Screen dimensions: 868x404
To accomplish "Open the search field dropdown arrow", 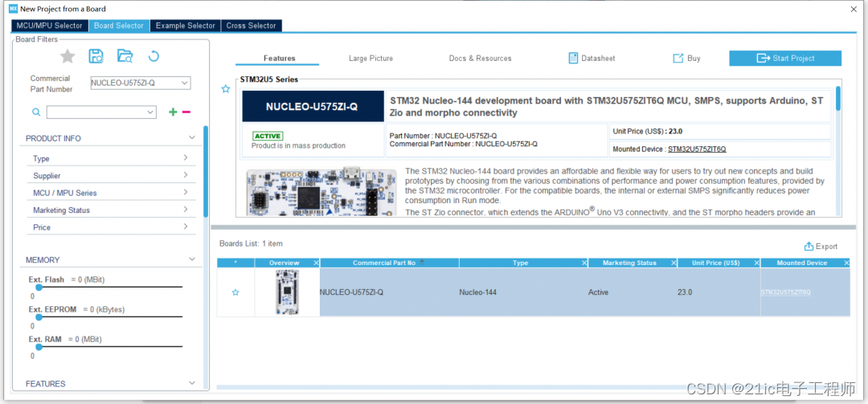I will (x=150, y=112).
